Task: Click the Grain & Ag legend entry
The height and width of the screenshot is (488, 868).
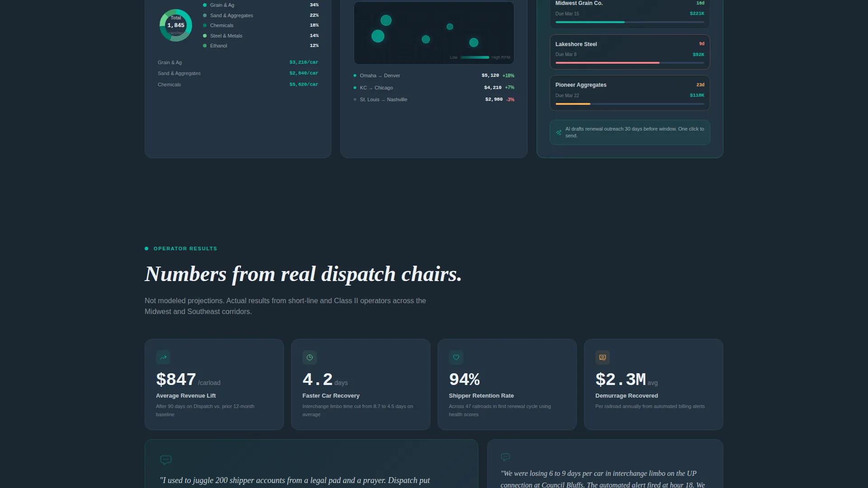Action: tap(261, 5)
